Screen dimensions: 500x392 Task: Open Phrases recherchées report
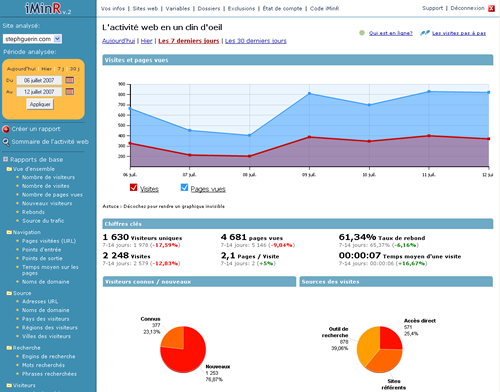[x=49, y=374]
